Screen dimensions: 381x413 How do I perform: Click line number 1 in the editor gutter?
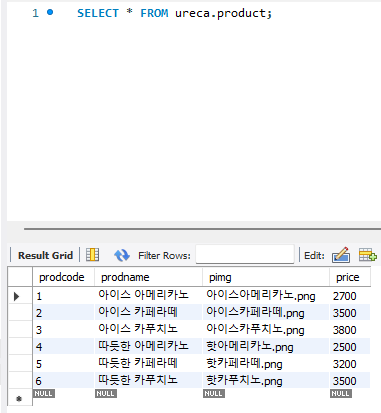coord(35,13)
